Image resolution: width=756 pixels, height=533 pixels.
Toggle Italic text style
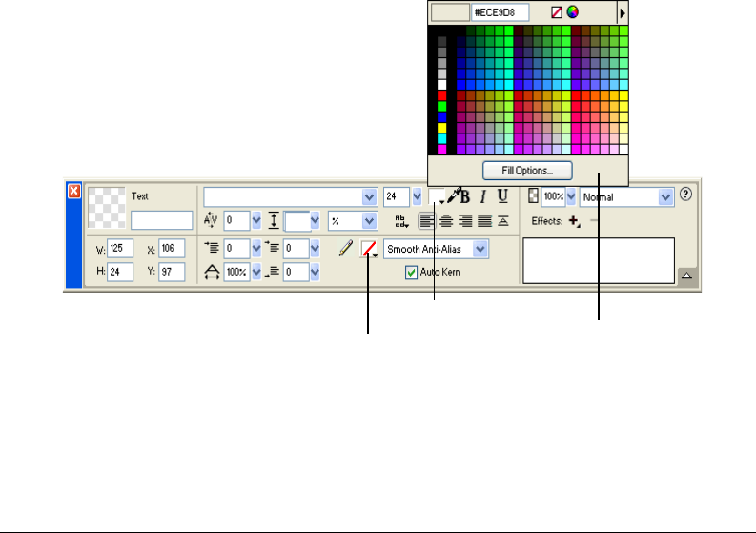[483, 196]
